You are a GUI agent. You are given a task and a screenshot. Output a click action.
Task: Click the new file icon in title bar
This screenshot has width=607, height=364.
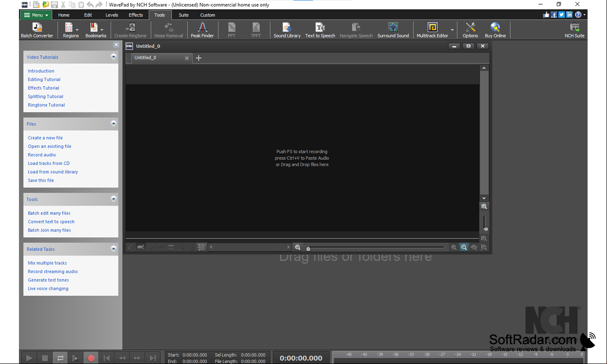point(36,5)
